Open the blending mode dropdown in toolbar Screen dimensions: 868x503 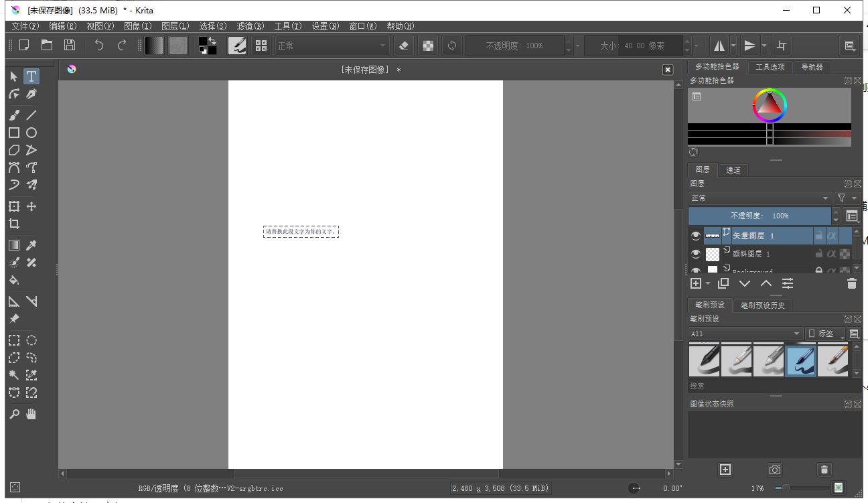332,46
